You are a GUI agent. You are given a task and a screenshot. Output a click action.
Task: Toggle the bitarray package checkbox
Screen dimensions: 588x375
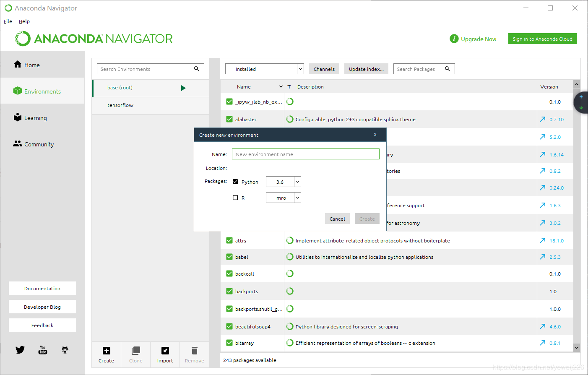coord(229,343)
